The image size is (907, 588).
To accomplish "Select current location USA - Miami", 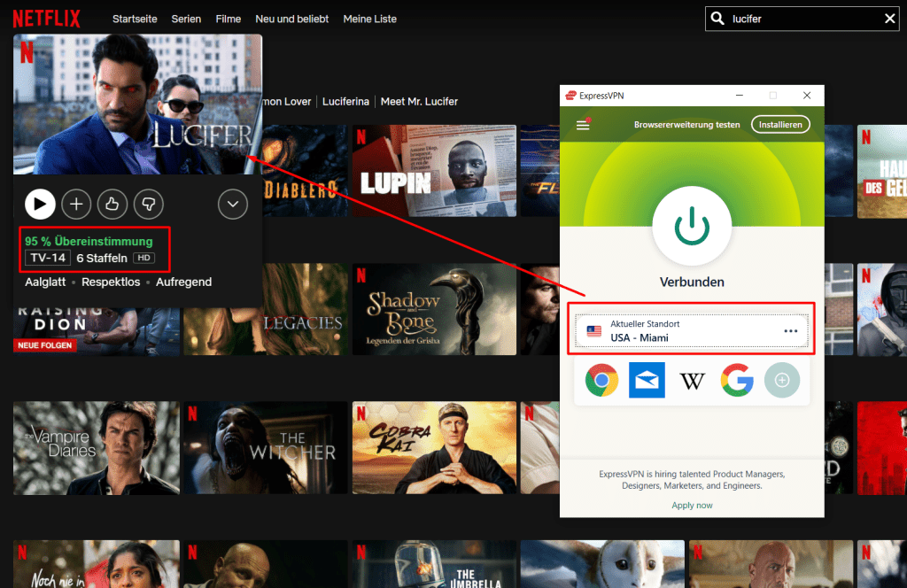I will click(x=691, y=330).
